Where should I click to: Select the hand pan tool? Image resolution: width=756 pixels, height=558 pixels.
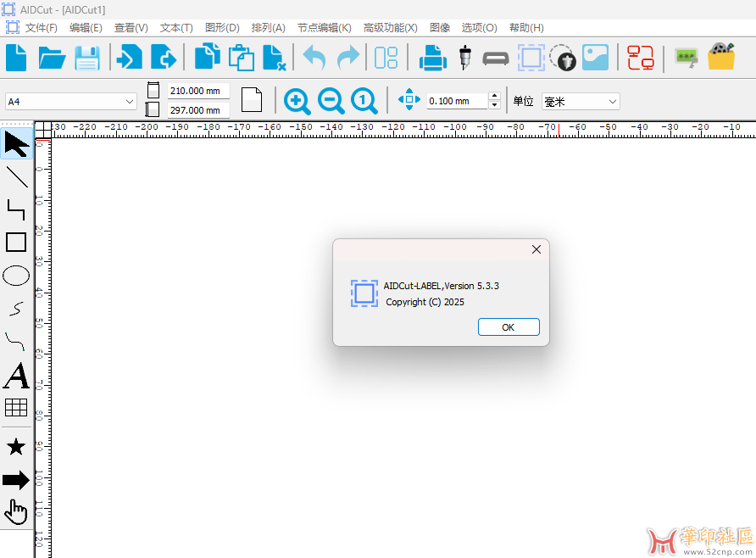(16, 512)
